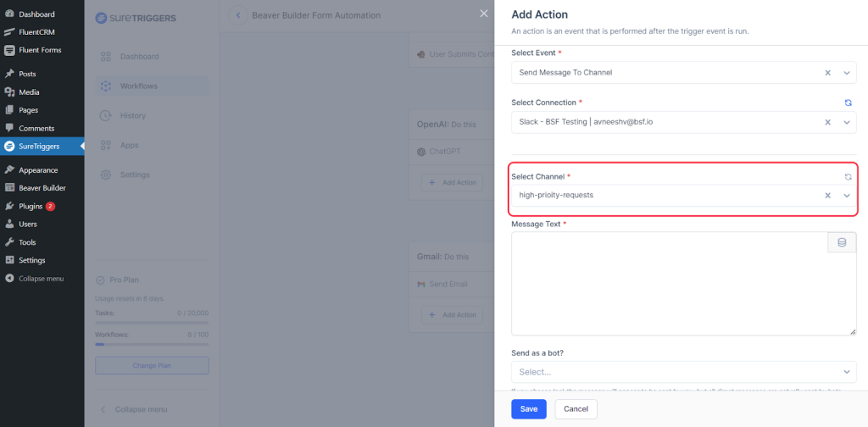Image resolution: width=868 pixels, height=427 pixels.
Task: Expand the Select Connection dropdown
Action: 846,122
